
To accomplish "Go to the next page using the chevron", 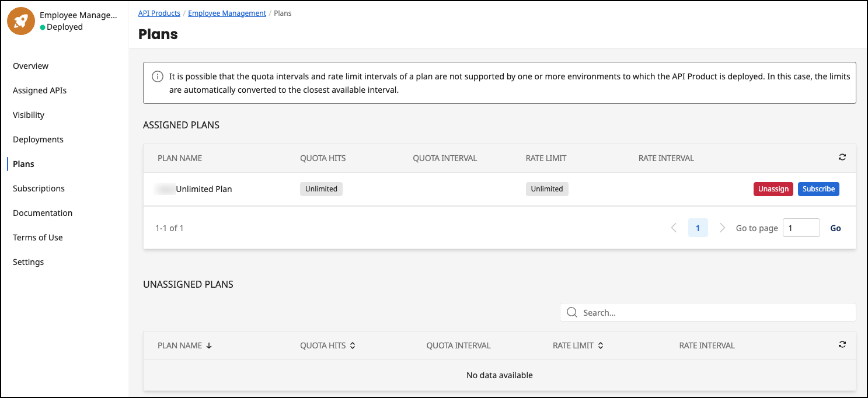I will 722,228.
